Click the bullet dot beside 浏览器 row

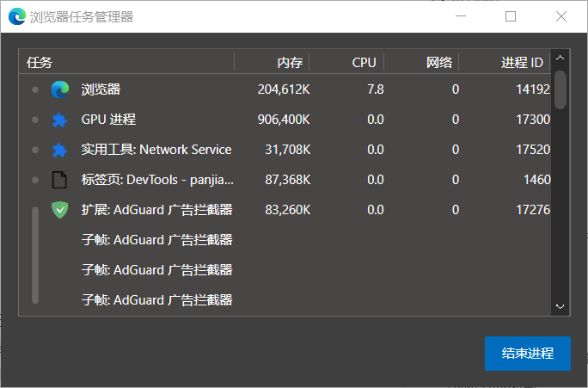[x=35, y=89]
